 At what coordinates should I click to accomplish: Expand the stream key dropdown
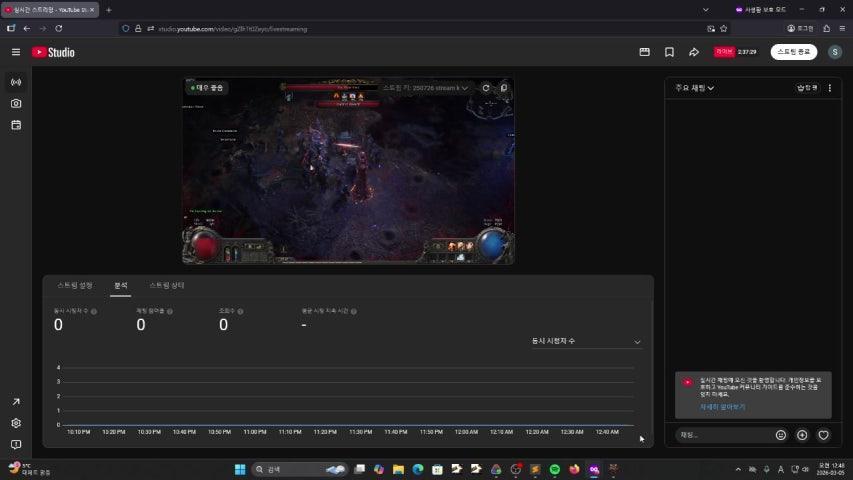pyautogui.click(x=465, y=88)
